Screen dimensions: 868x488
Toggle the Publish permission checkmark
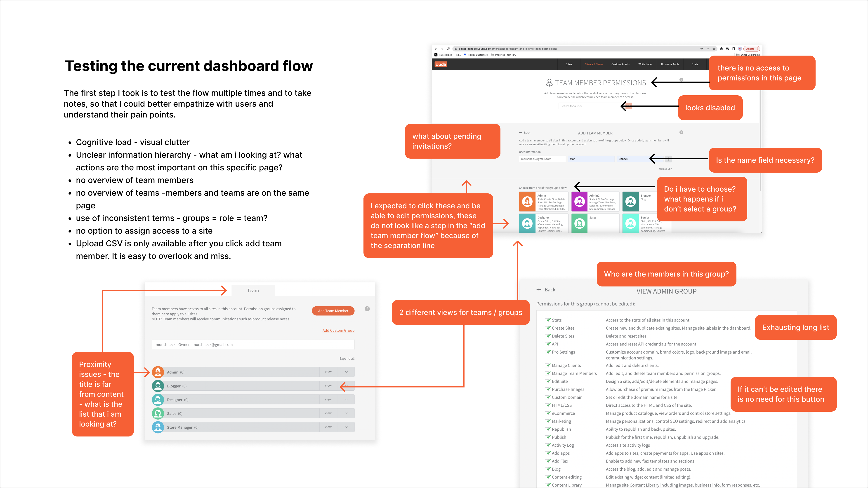point(548,437)
